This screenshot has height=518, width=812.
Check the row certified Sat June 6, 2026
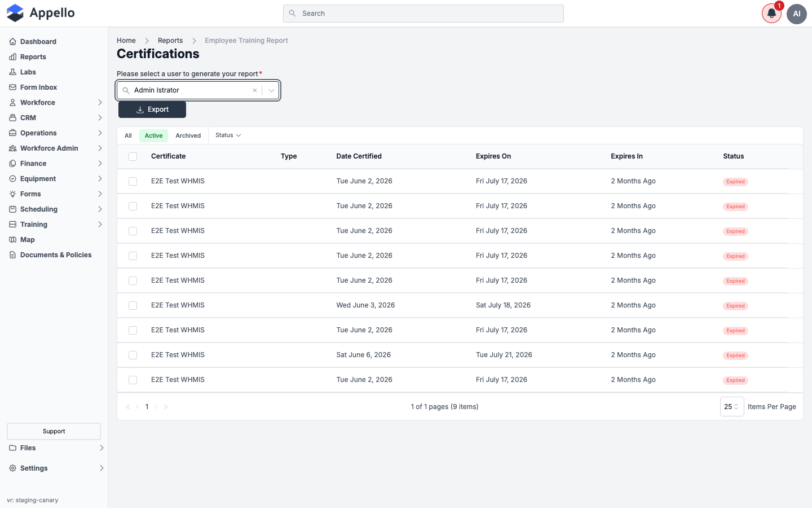[x=133, y=355]
